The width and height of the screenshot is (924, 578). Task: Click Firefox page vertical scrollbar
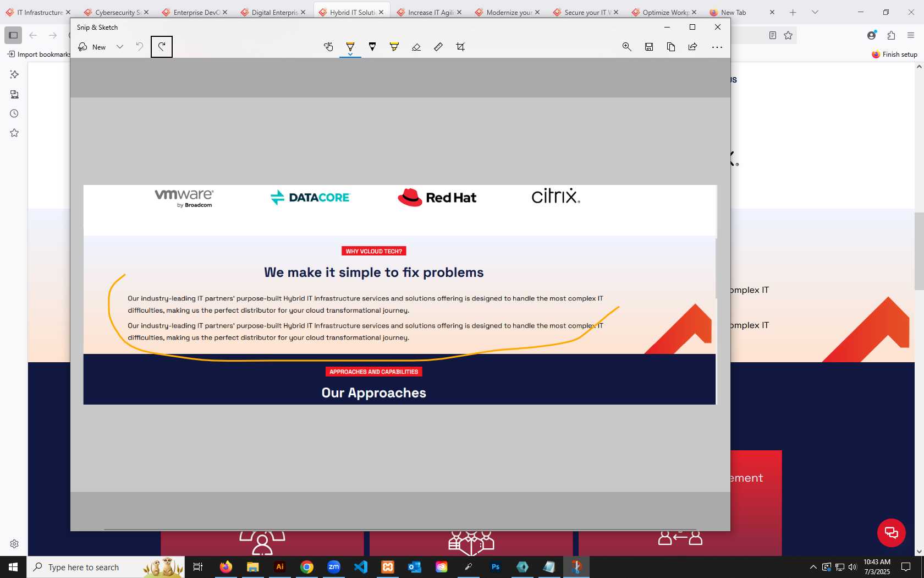coord(919,250)
